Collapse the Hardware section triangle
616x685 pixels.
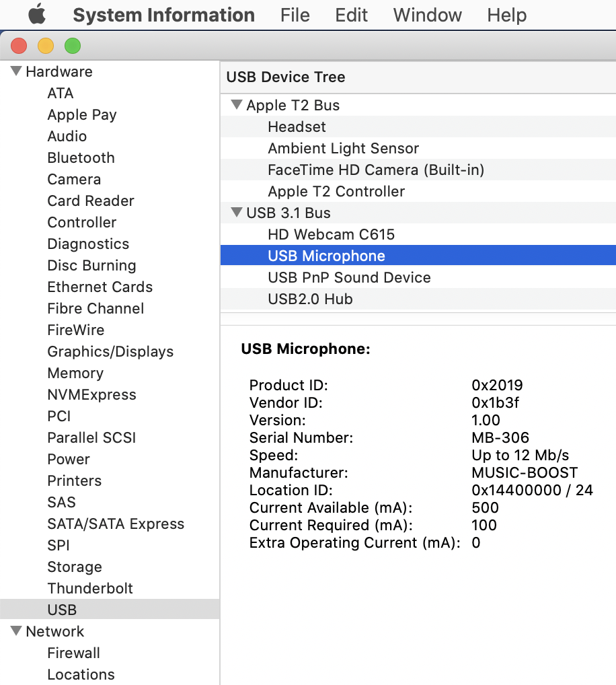point(16,71)
